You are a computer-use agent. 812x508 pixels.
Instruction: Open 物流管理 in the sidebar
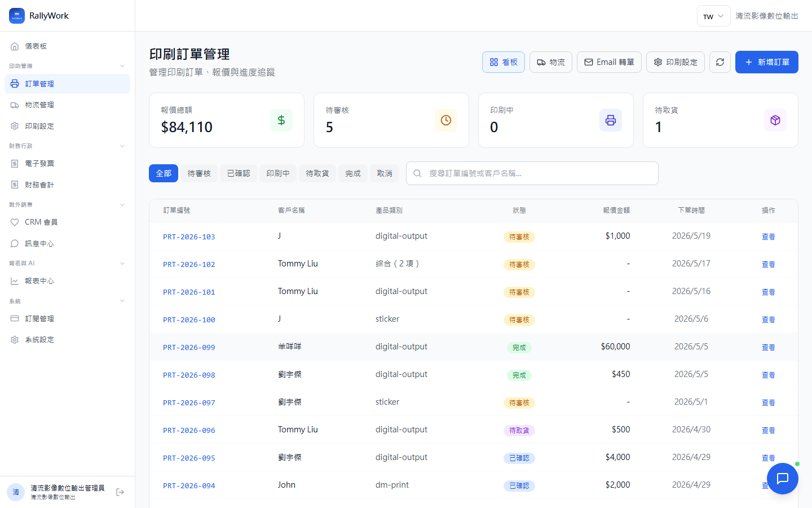point(67,105)
